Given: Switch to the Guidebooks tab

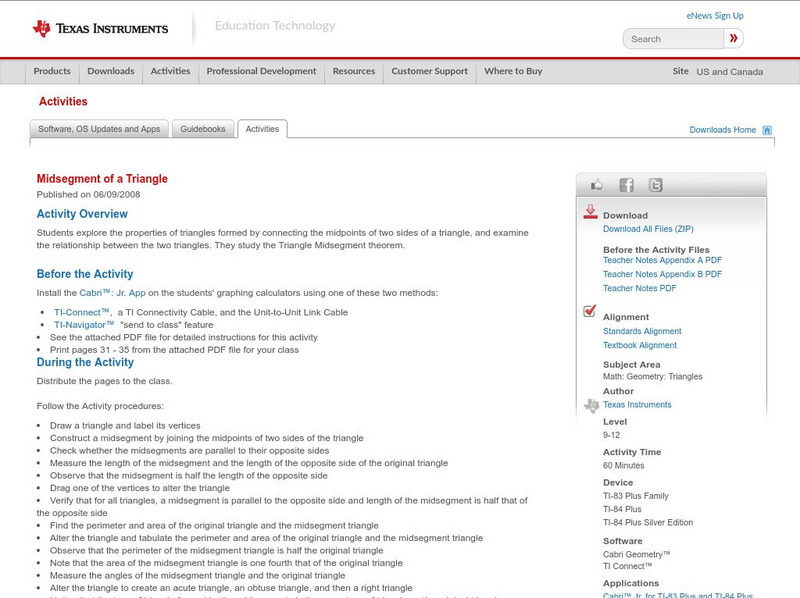Looking at the screenshot, I should (x=203, y=129).
